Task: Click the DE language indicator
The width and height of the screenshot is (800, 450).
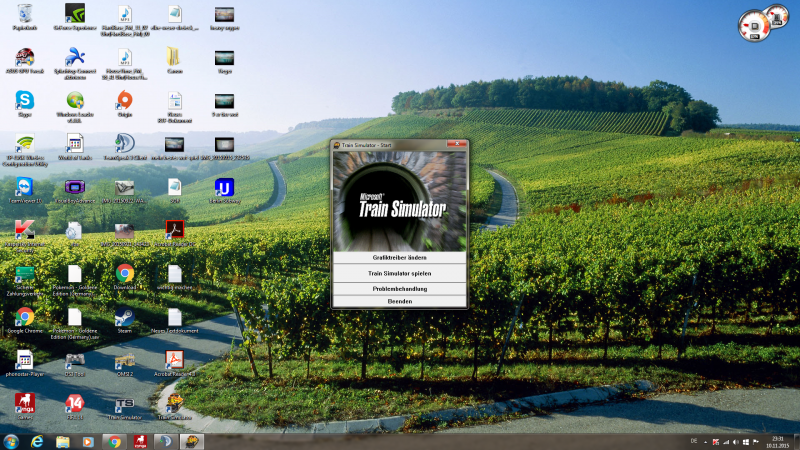Action: coord(693,441)
